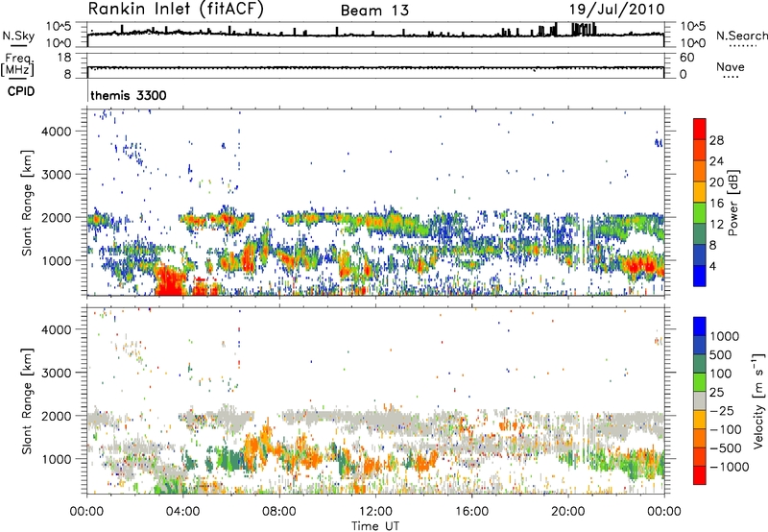768x532 pixels.
Task: Click the red bottom of velocity colorbar
Action: (700, 474)
